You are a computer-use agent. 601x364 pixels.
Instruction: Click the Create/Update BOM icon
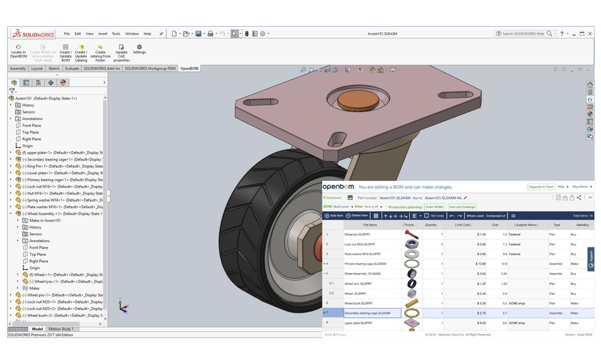point(65,50)
